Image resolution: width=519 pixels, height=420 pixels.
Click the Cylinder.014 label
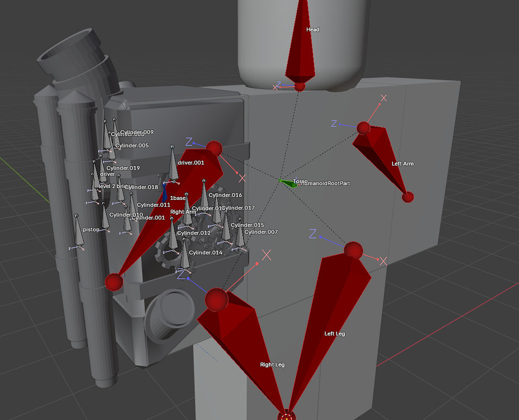click(x=205, y=253)
